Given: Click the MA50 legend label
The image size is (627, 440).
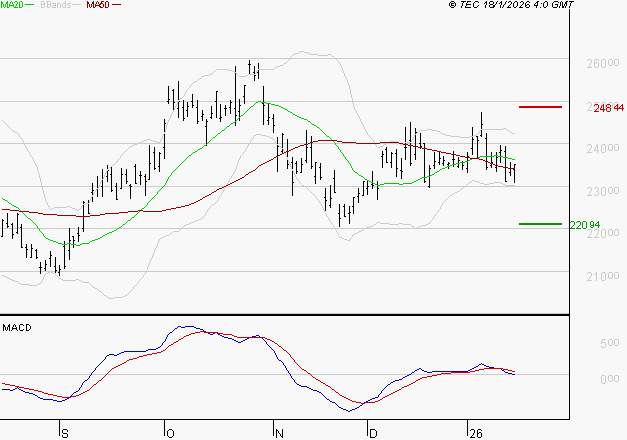Looking at the screenshot, I should [98, 5].
